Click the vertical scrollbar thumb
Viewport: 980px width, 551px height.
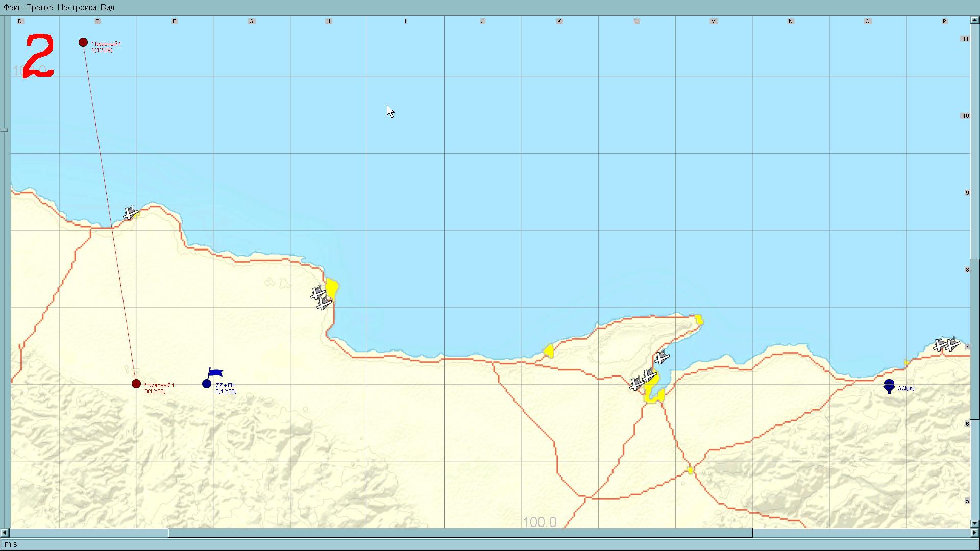(975, 339)
